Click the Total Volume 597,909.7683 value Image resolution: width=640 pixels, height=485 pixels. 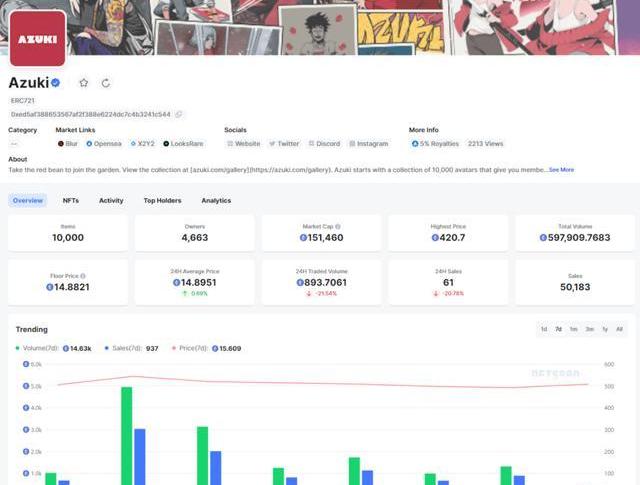click(575, 238)
